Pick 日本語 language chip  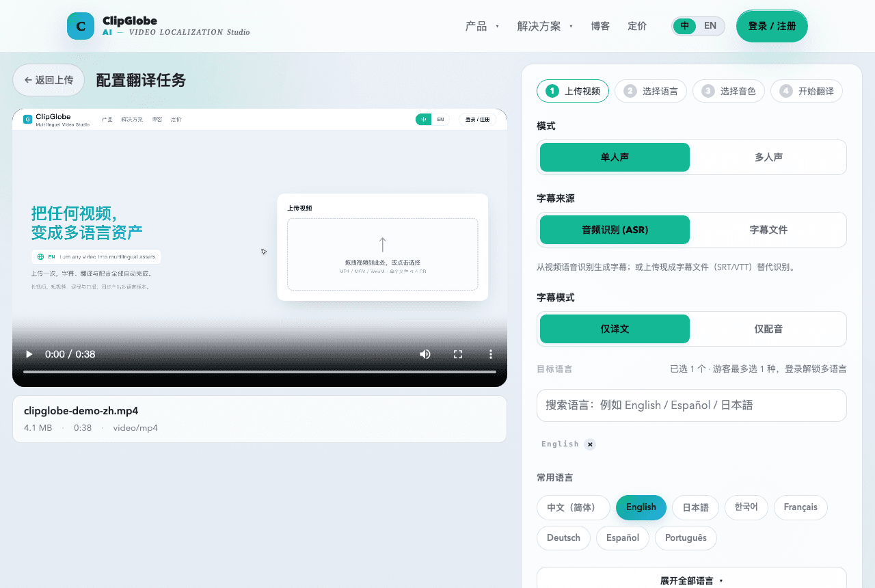coord(696,508)
